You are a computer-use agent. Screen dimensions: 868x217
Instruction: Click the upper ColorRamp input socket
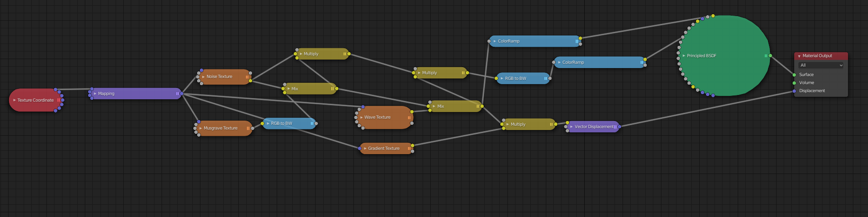click(489, 41)
